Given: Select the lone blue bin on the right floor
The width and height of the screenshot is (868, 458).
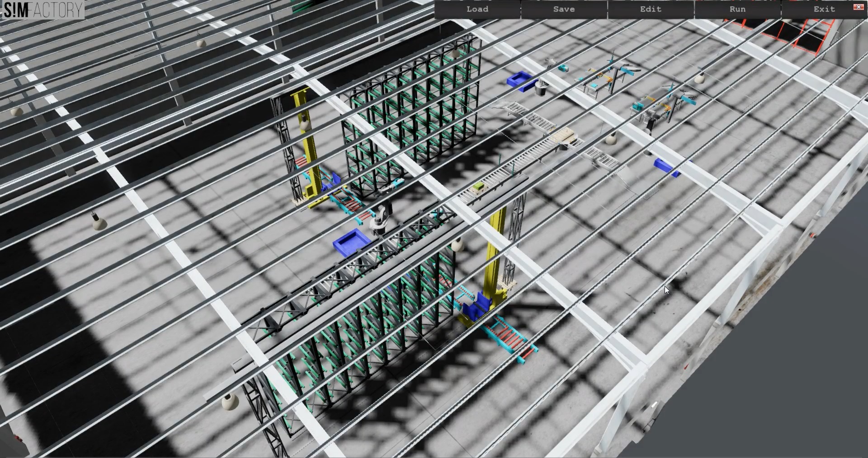Looking at the screenshot, I should [x=666, y=166].
